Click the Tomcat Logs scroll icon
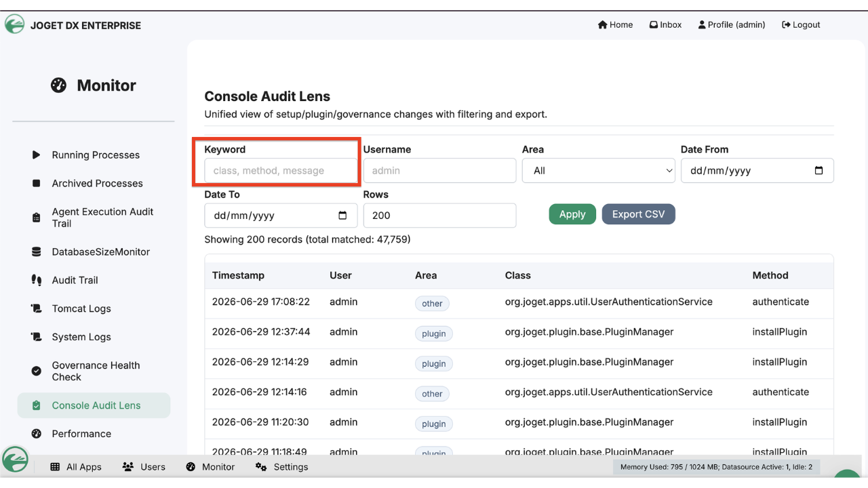This screenshot has height=488, width=868. pos(36,309)
